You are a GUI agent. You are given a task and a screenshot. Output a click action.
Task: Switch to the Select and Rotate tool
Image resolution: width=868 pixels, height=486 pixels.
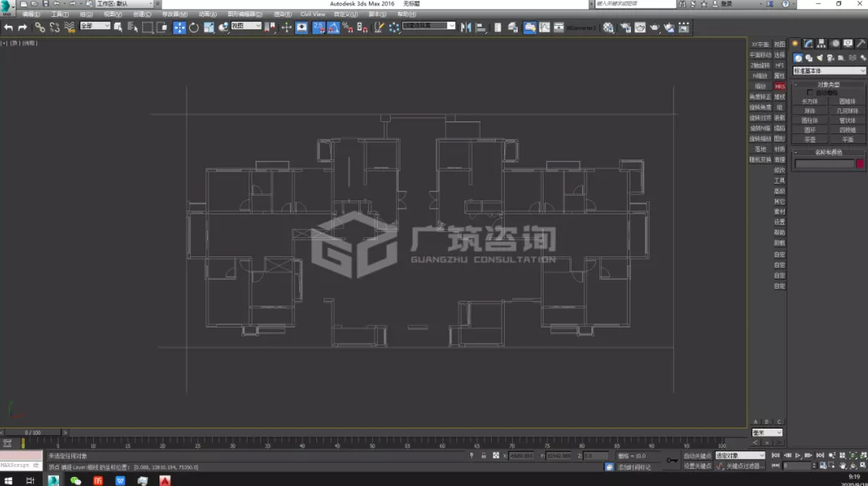pyautogui.click(x=194, y=27)
